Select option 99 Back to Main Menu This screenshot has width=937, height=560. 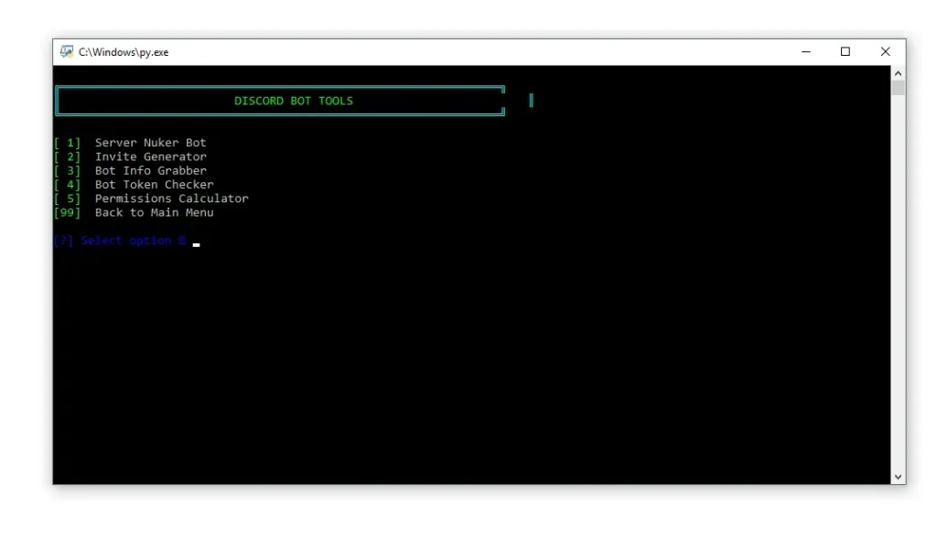(154, 212)
